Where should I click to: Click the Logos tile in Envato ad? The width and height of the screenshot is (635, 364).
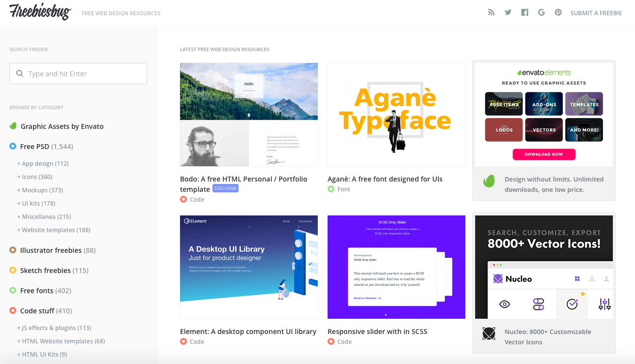(504, 130)
